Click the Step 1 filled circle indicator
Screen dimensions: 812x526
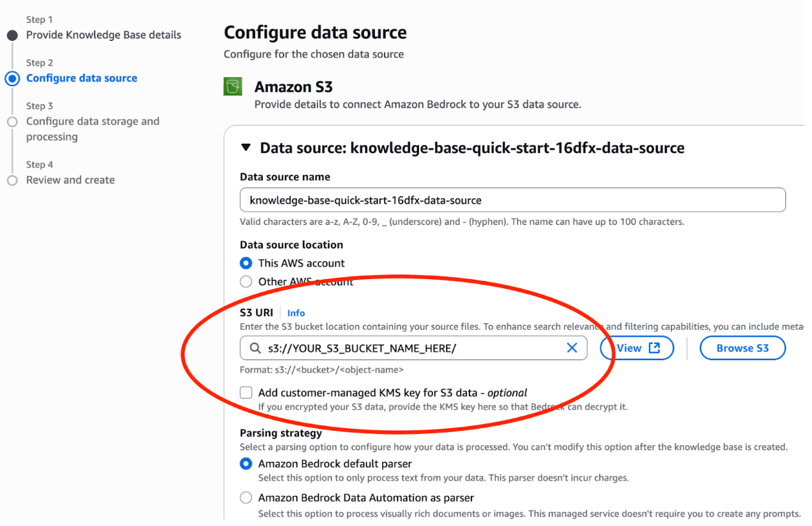click(x=12, y=35)
